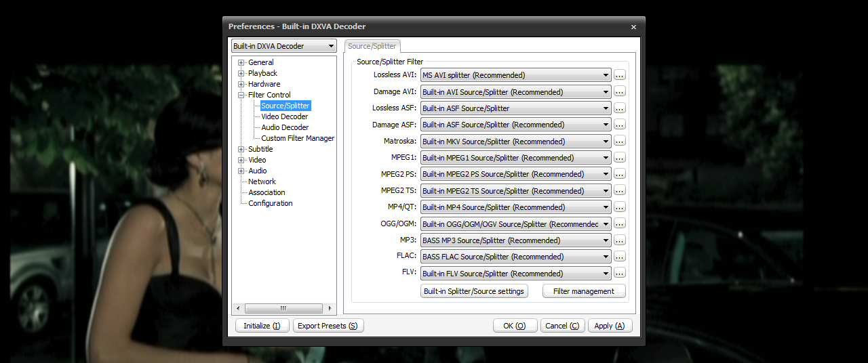Collapse the Filter Control tree node

[241, 95]
